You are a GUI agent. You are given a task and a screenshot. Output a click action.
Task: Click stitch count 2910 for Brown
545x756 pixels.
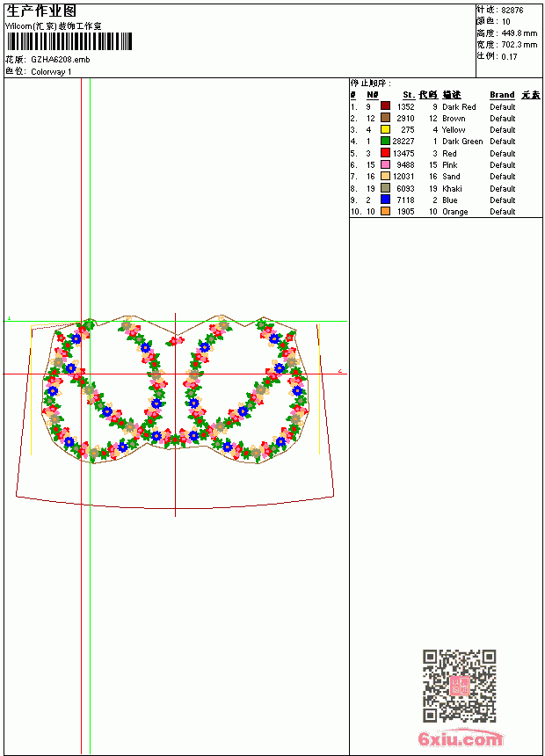405,119
